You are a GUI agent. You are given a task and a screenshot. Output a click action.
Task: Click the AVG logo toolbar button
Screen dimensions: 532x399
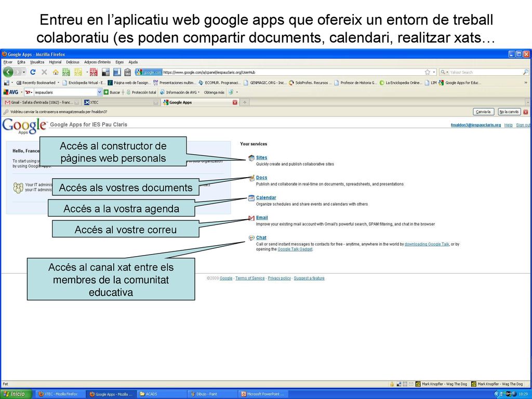(x=10, y=92)
